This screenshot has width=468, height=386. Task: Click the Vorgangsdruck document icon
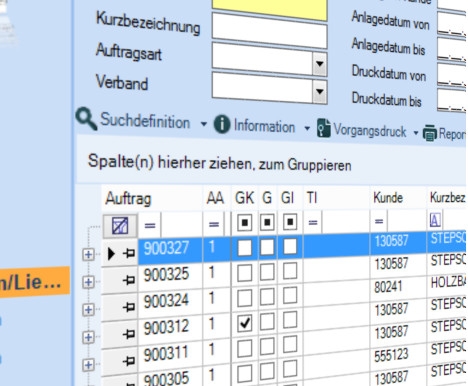pyautogui.click(x=324, y=128)
